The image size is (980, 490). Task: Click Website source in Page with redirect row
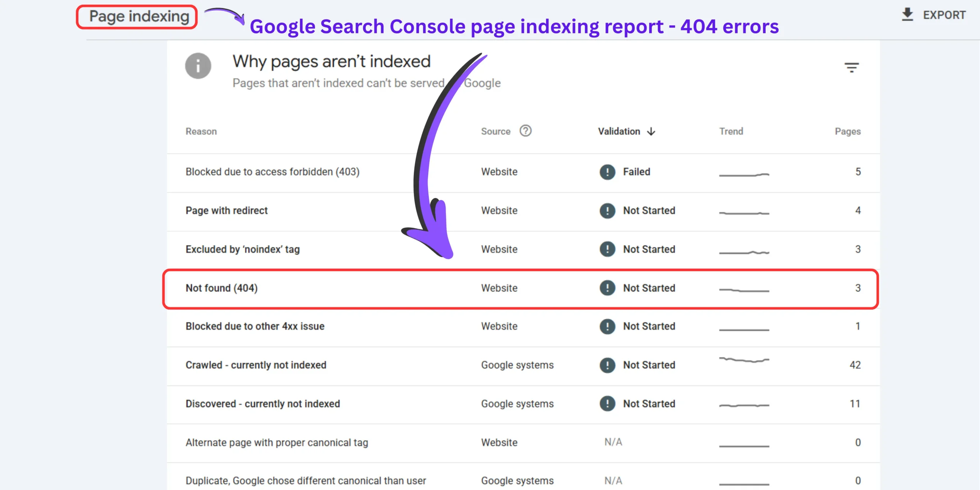[x=499, y=211]
